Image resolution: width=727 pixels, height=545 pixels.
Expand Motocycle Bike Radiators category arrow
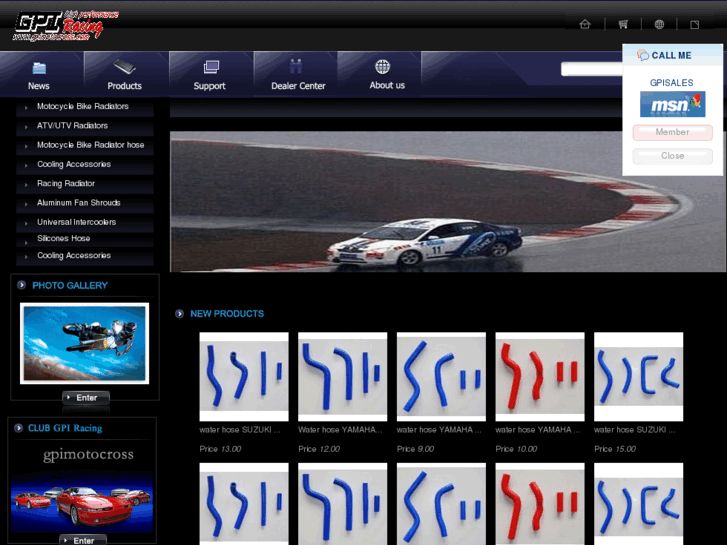(x=26, y=108)
